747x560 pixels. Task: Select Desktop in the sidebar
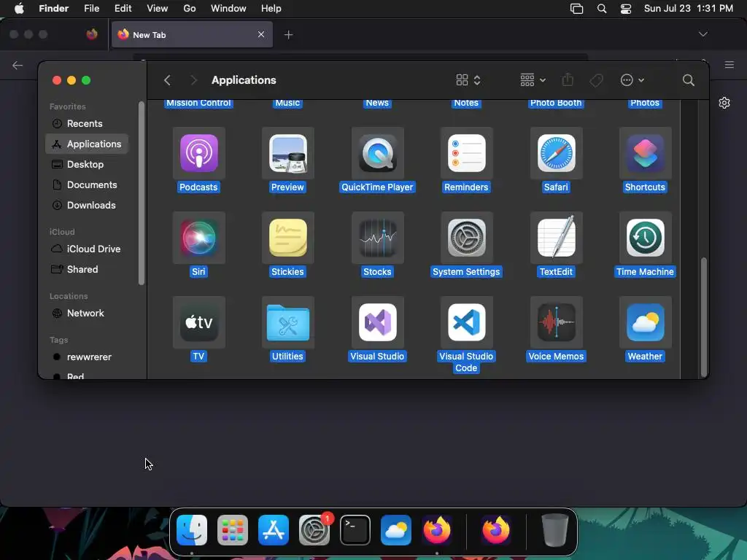(87, 164)
